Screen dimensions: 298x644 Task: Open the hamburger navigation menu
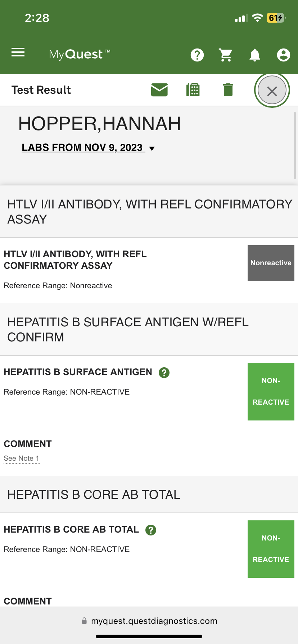point(18,53)
